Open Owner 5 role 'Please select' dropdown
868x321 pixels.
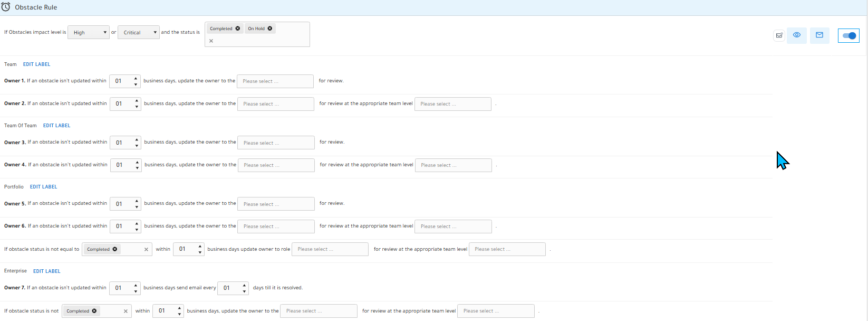(x=276, y=204)
